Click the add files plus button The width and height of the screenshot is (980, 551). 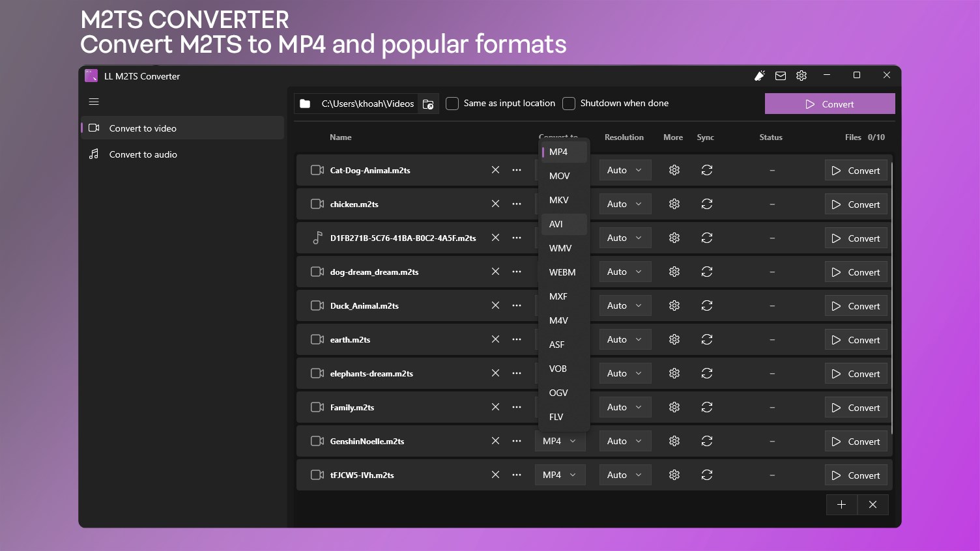[x=842, y=505]
